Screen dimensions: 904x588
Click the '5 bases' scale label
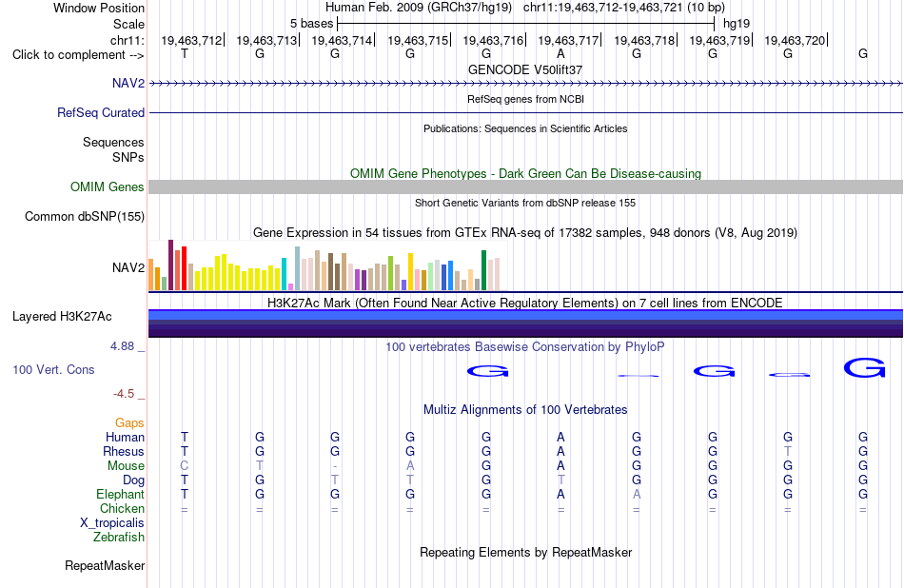tap(311, 24)
